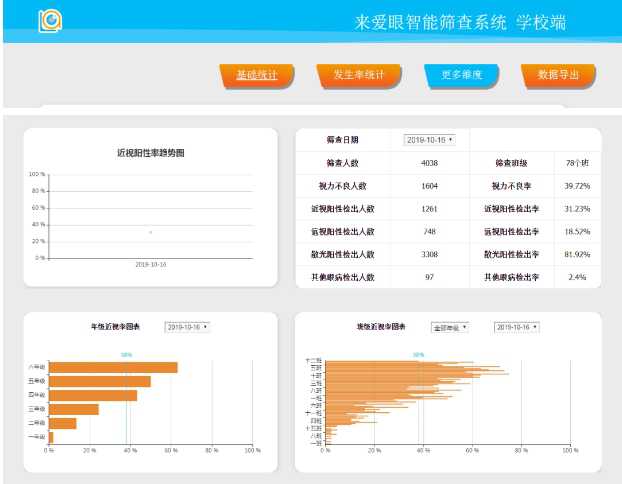Viewport: 622px width, 484px height.
Task: Open the 基础统计 tab
Action: [x=257, y=75]
